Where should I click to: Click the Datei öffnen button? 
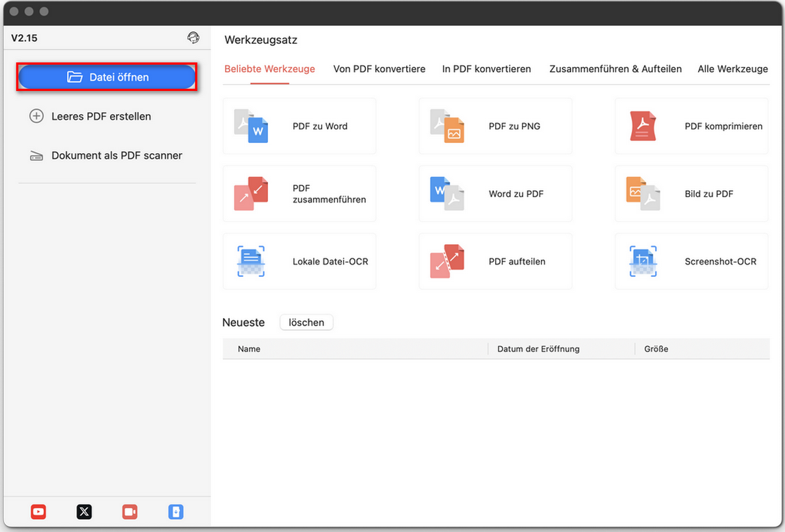point(107,77)
